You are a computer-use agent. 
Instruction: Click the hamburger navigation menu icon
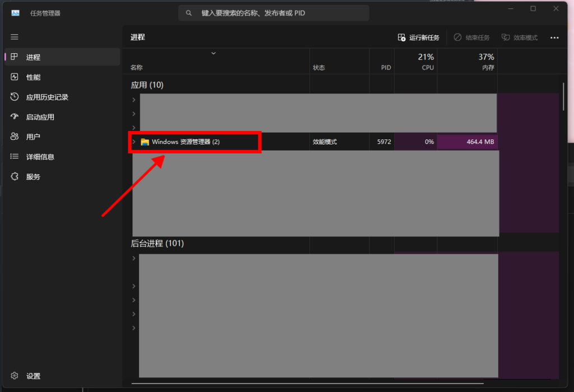click(x=15, y=37)
